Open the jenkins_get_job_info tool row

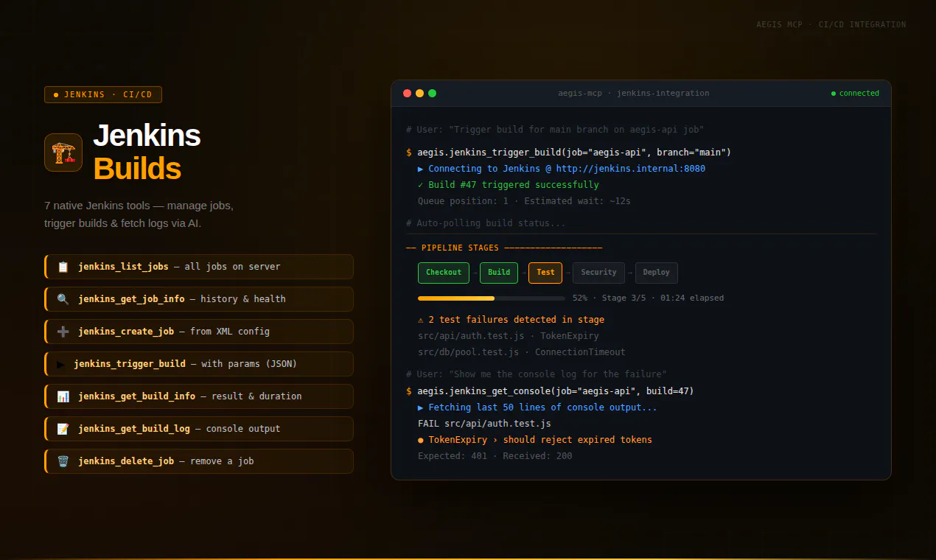pos(199,299)
